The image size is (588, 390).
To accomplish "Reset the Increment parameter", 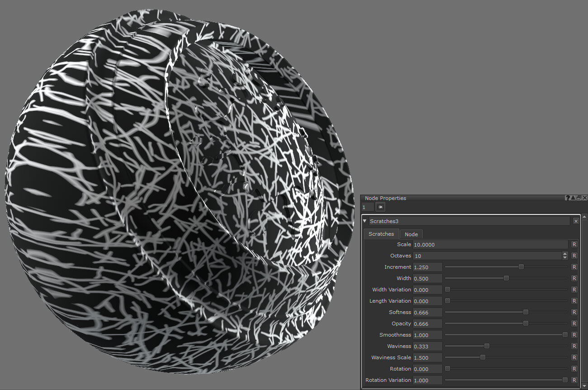I will pyautogui.click(x=574, y=267).
